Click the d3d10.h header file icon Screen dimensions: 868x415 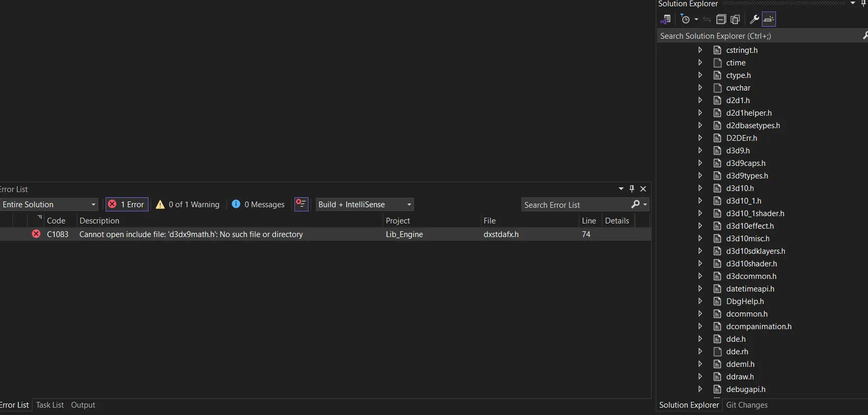[x=717, y=188]
